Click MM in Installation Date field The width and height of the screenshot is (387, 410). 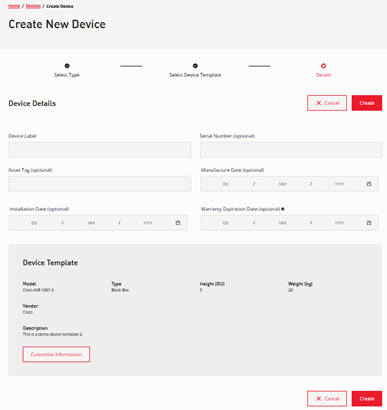pyautogui.click(x=91, y=223)
